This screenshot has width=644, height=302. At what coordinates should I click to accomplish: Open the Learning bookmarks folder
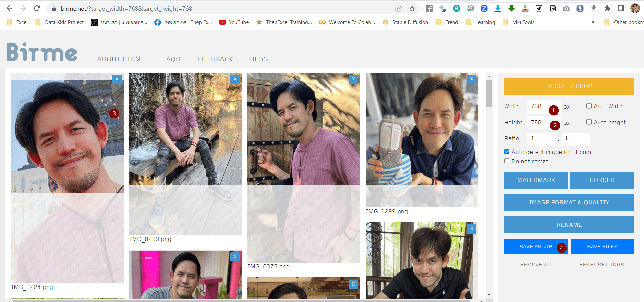click(x=481, y=22)
